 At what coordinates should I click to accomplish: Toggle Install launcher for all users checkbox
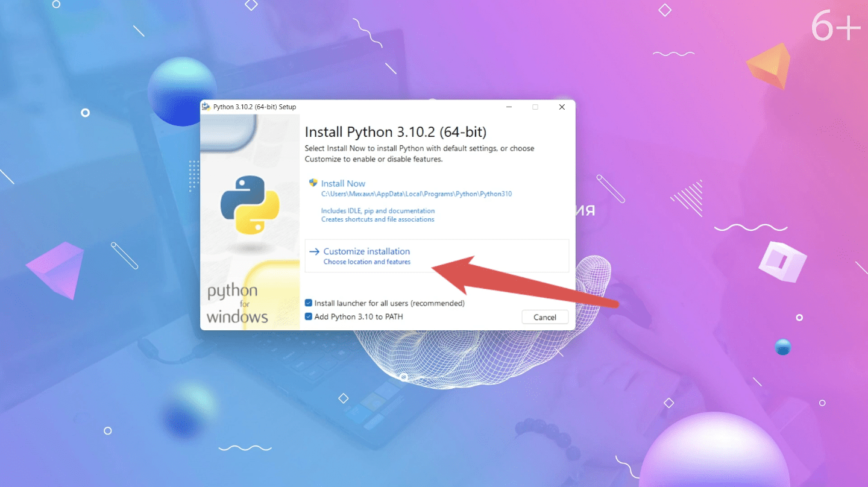(309, 303)
